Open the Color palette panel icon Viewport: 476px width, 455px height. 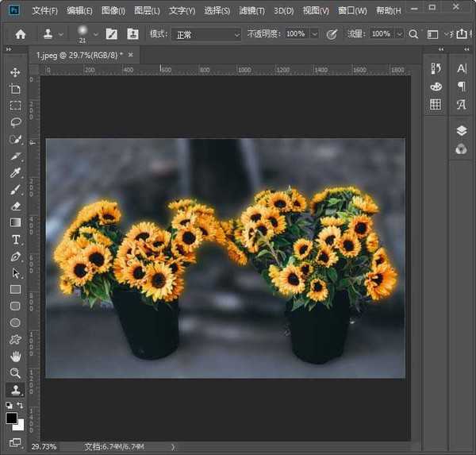(x=436, y=87)
